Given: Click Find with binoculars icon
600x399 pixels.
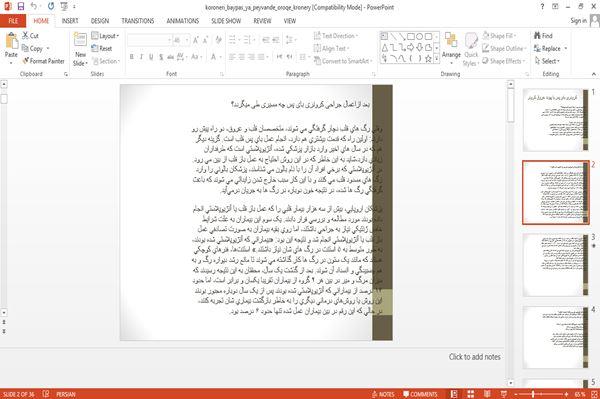Looking at the screenshot, I should click(543, 36).
